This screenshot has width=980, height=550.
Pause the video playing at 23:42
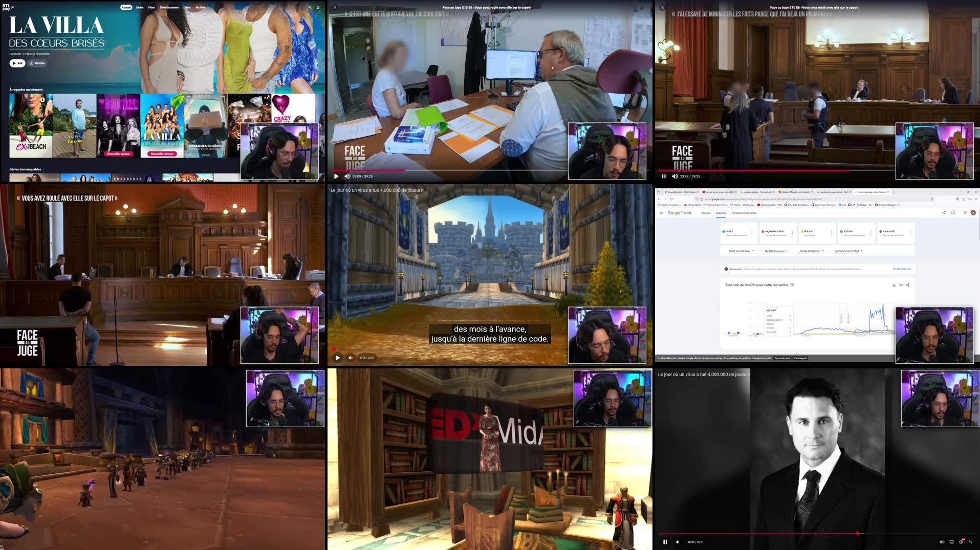pyautogui.click(x=664, y=176)
